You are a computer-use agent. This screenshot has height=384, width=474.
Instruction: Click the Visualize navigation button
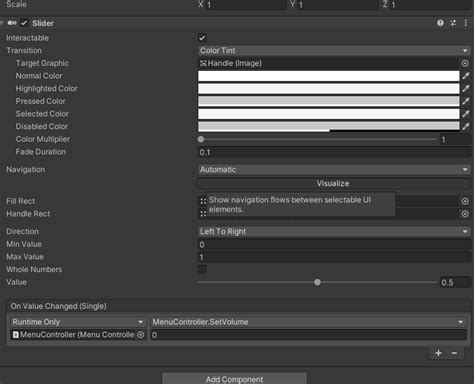pos(334,183)
